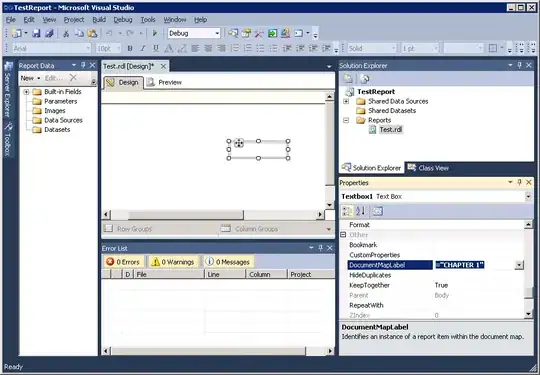Viewport: 540px width, 375px height.
Task: Click the New Project icon in the toolbar
Action: tap(17, 33)
